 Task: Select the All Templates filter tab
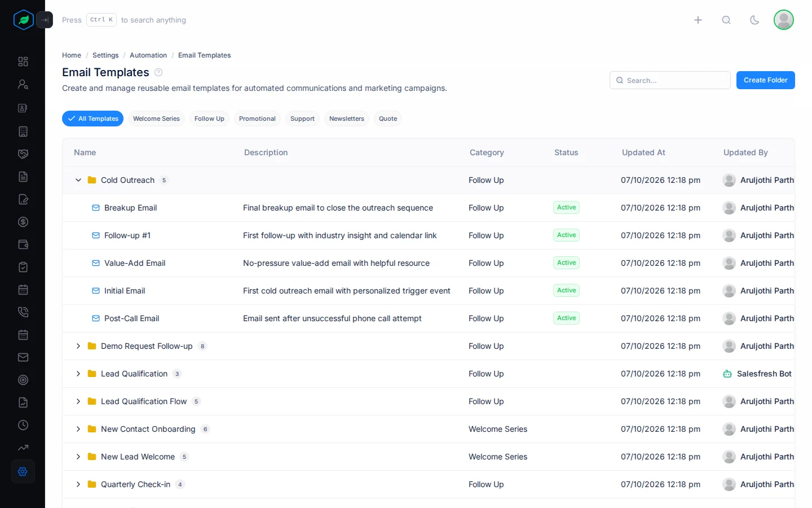92,119
